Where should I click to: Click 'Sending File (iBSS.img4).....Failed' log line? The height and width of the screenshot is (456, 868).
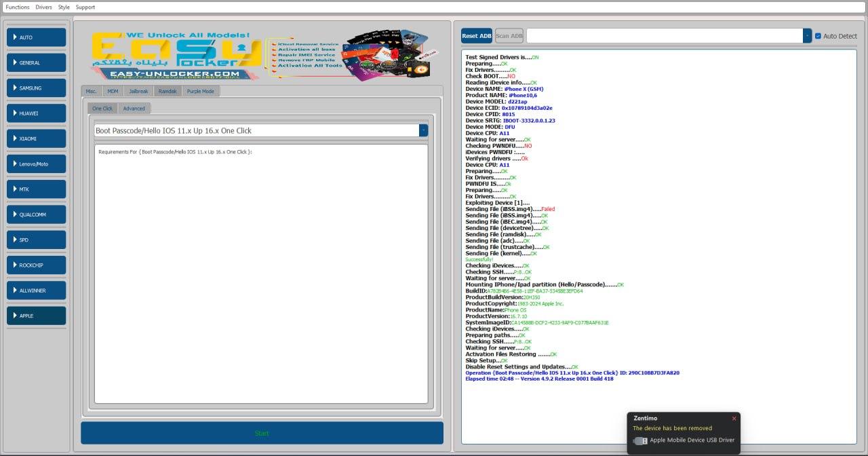pyautogui.click(x=510, y=209)
